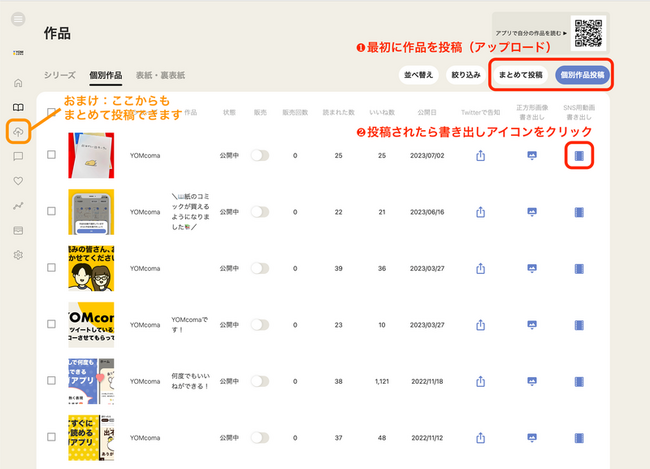The width and height of the screenshot is (650, 469).
Task: Toggle the sales switch for first work row
Action: 260,155
